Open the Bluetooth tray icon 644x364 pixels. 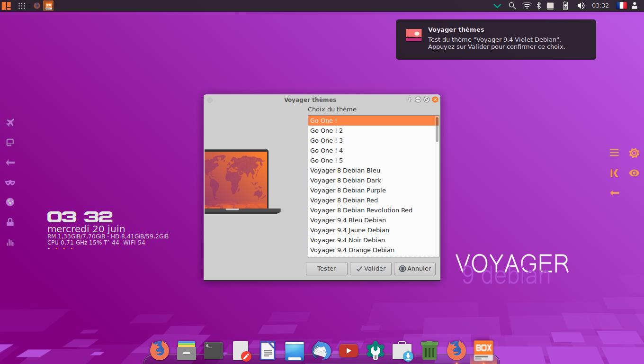(x=539, y=6)
